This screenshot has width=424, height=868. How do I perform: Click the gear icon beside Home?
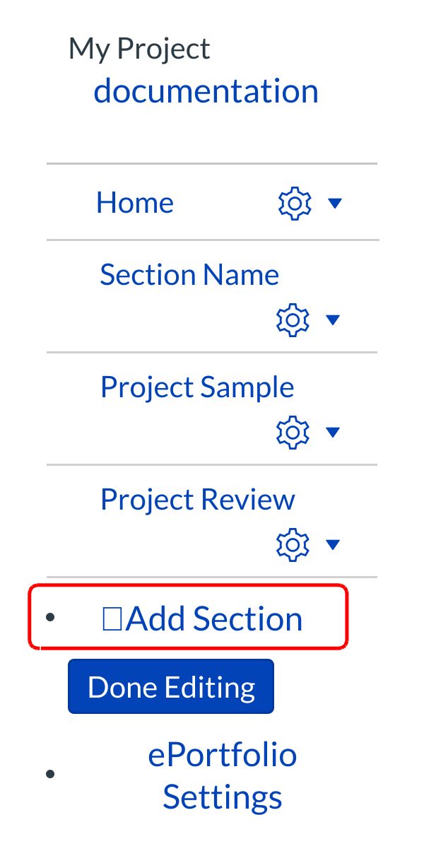coord(294,204)
